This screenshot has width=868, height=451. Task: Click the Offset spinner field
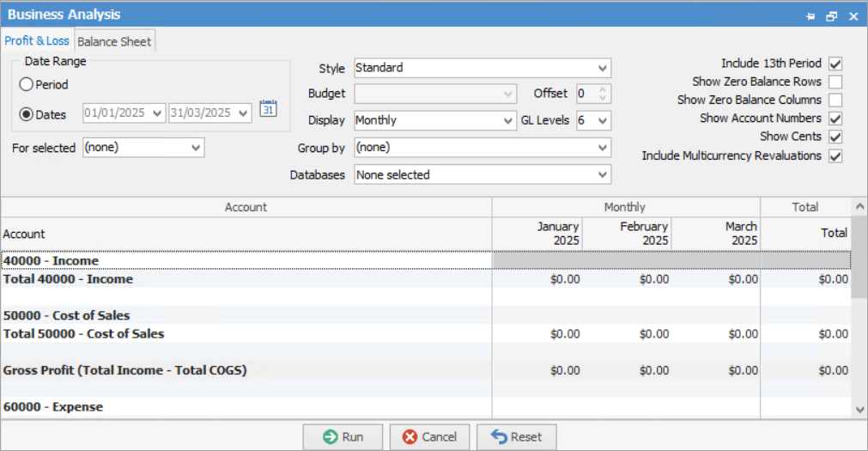pyautogui.click(x=588, y=94)
